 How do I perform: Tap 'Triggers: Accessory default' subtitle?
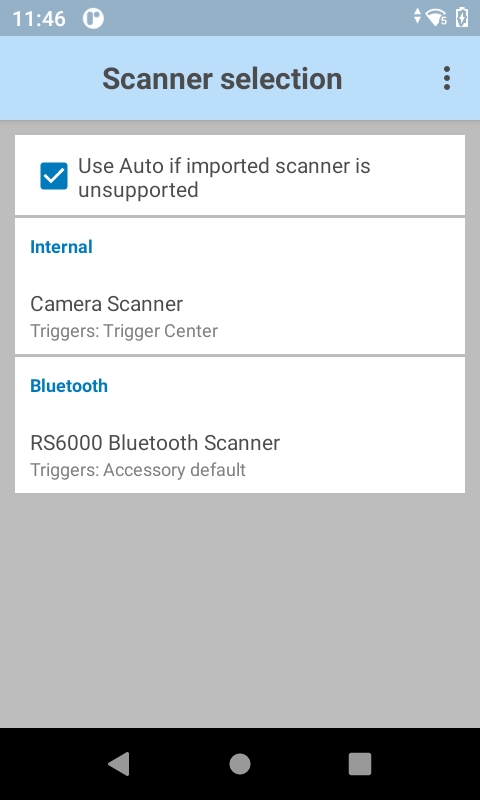[x=138, y=469]
